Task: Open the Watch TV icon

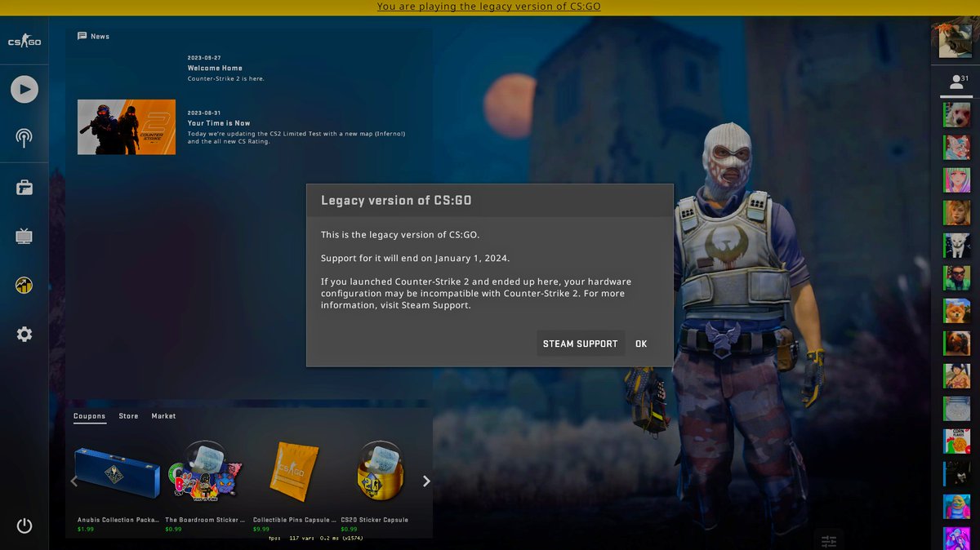Action: [24, 237]
